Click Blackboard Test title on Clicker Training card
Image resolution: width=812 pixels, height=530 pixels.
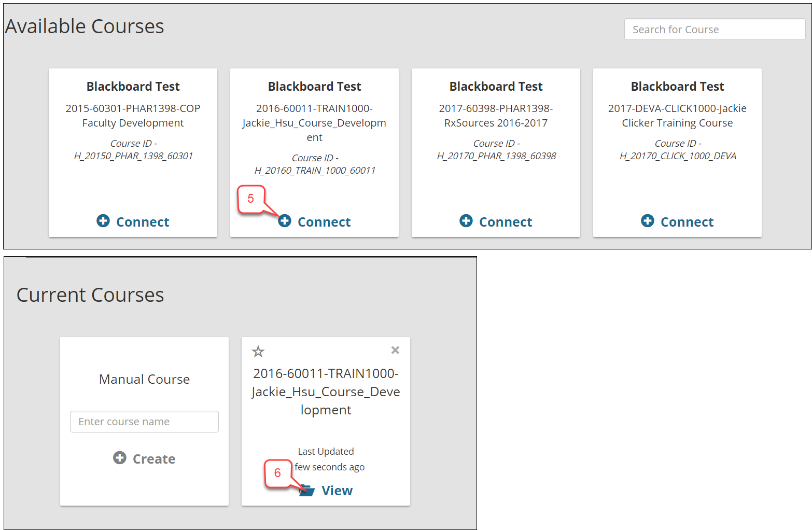[677, 87]
